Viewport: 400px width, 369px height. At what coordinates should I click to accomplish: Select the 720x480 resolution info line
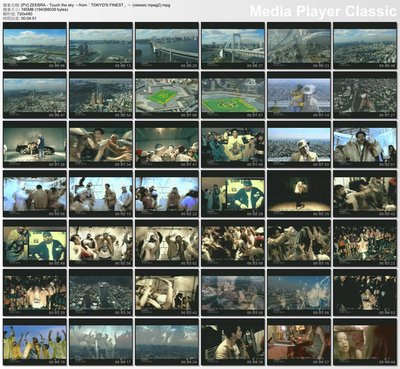[28, 14]
